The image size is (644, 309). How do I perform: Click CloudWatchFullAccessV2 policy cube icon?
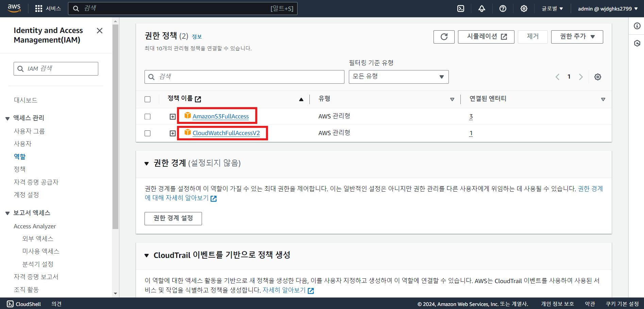pyautogui.click(x=187, y=132)
